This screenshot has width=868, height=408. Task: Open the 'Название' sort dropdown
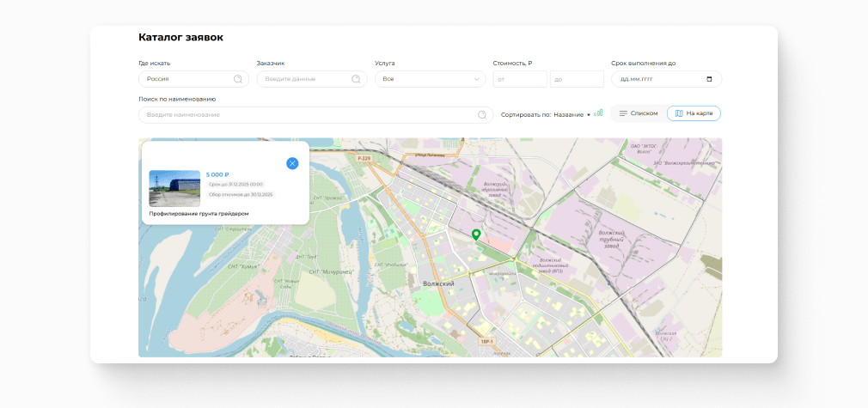[572, 114]
